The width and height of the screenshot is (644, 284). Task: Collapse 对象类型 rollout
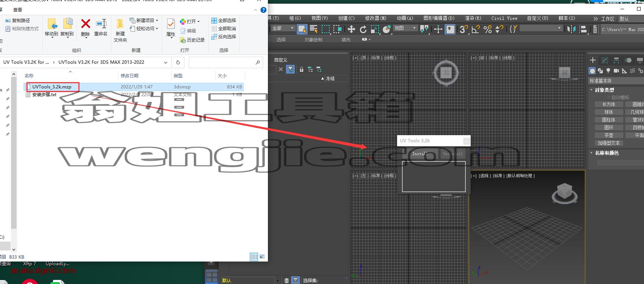click(x=604, y=90)
